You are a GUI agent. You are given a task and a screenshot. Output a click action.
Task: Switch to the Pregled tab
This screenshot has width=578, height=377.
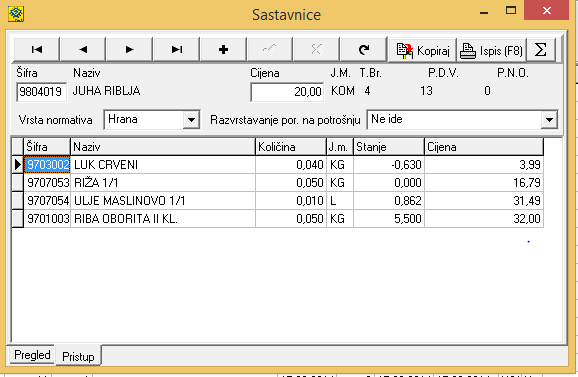(x=32, y=355)
